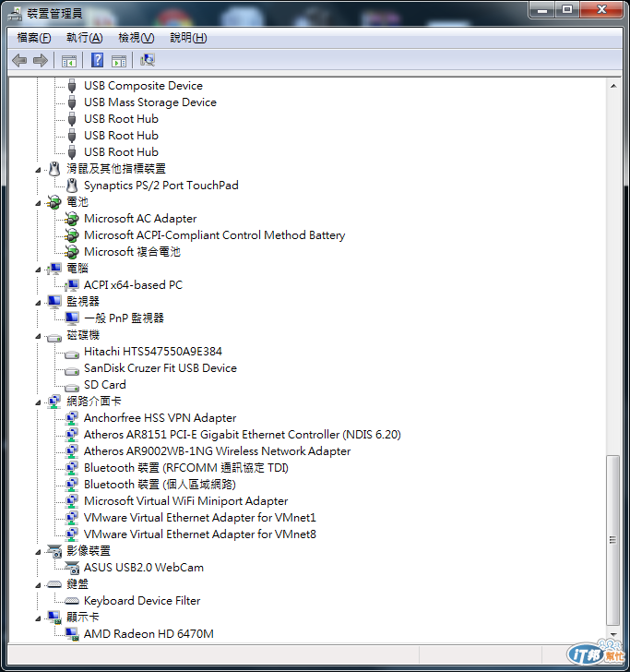The width and height of the screenshot is (630, 672).
Task: Select VMware Virtual Ethernet Adapter for VMnet1
Action: pos(200,518)
